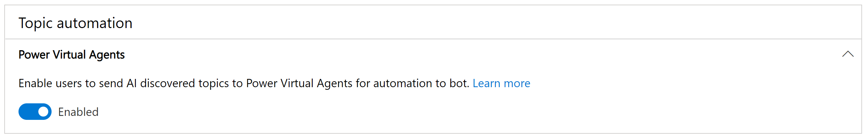The height and width of the screenshot is (139, 868).
Task: Click the word Enabled
Action: (x=78, y=112)
